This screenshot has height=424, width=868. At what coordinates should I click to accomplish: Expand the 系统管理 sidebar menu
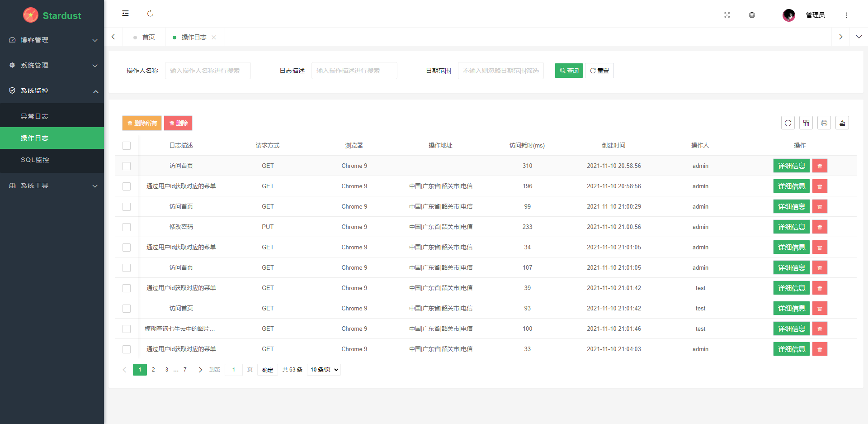52,65
